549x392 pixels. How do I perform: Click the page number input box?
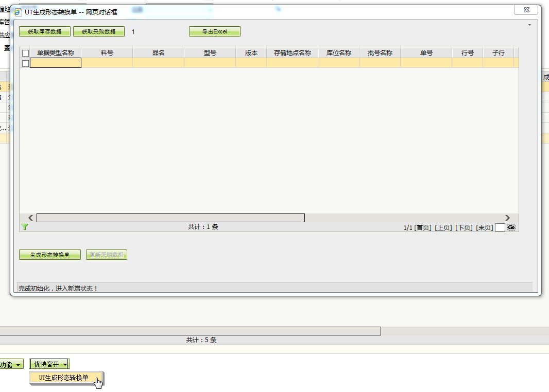coord(500,228)
